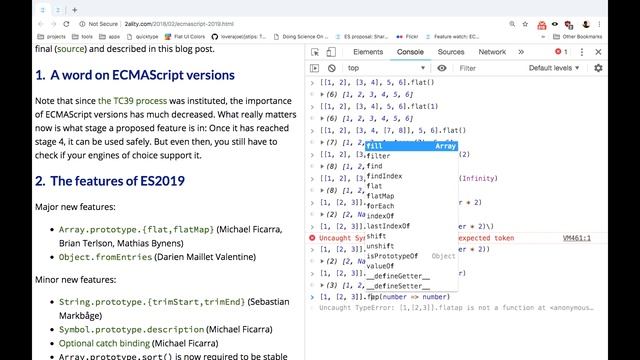Open the Not Secure site info

(x=98, y=24)
